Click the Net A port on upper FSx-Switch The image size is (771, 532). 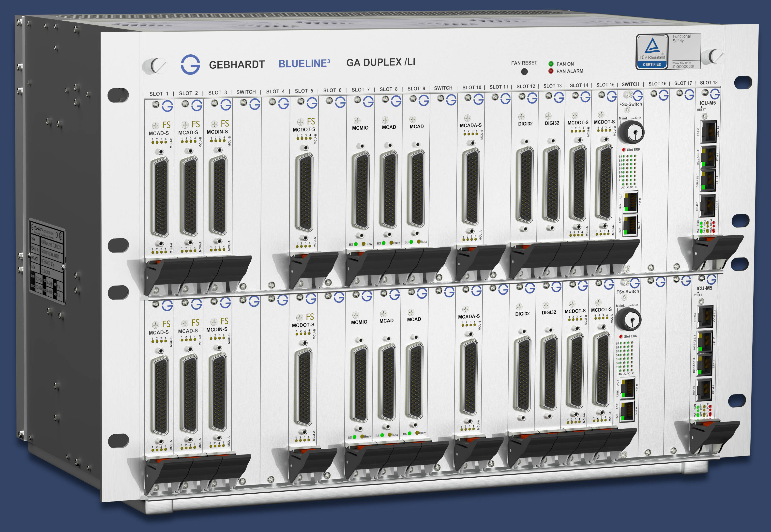(630, 226)
